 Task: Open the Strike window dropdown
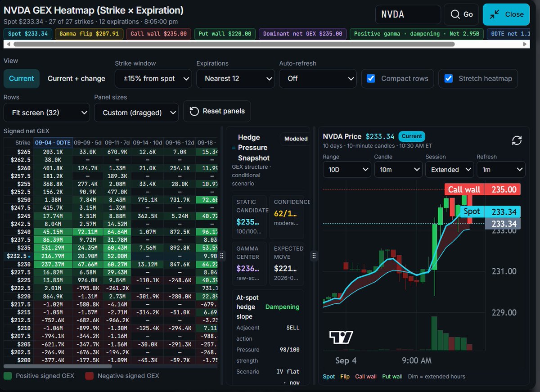tap(153, 78)
